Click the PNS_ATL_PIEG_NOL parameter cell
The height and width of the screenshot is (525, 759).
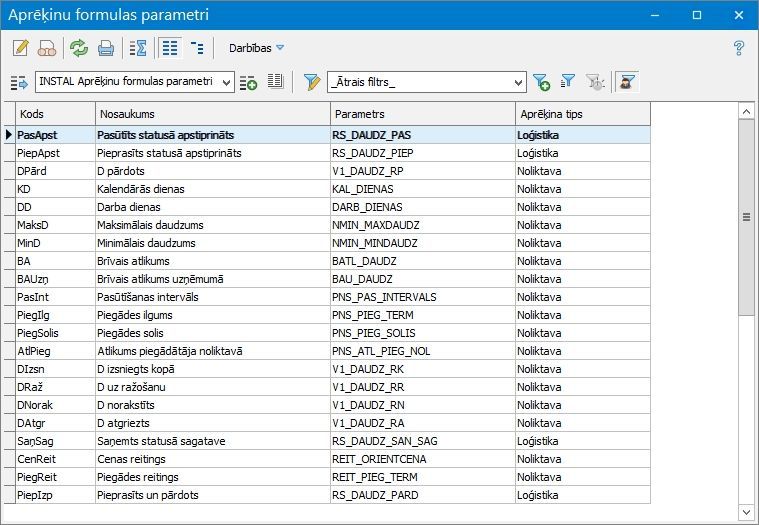click(423, 351)
